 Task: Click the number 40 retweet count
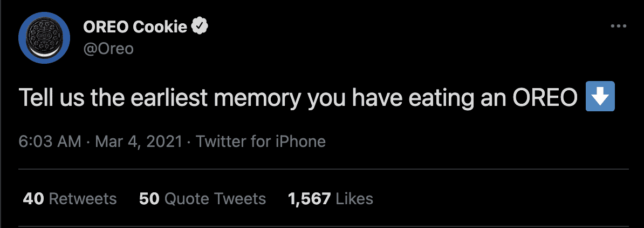pos(33,199)
